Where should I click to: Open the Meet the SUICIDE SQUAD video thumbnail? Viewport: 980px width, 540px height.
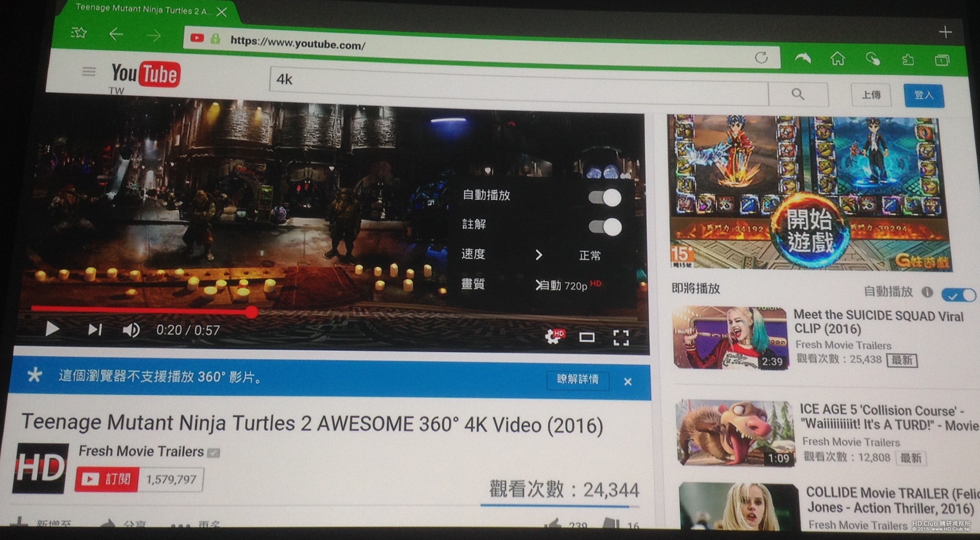click(730, 338)
